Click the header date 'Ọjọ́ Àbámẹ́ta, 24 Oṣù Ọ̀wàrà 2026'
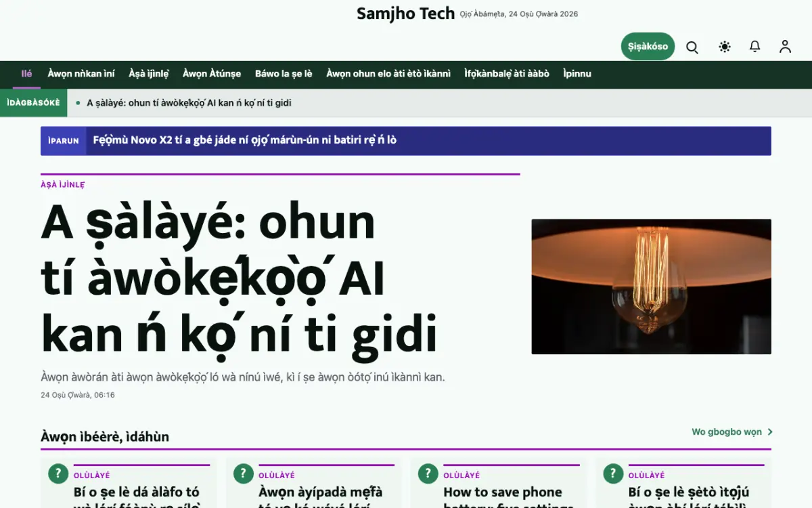Viewport: 812px width, 508px height. (519, 14)
